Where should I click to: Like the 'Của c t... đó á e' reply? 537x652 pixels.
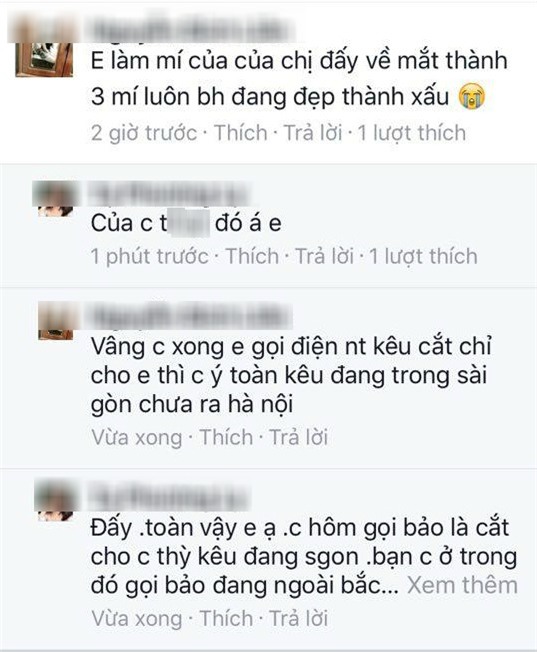click(x=252, y=256)
